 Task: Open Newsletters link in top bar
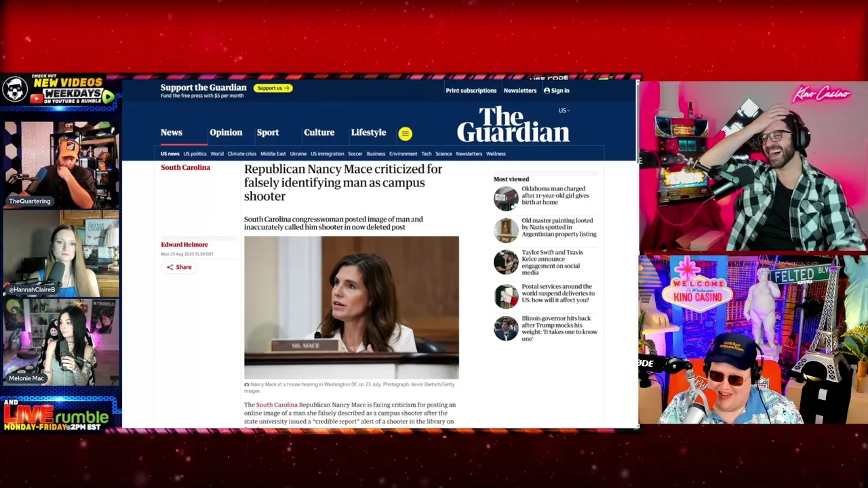520,90
